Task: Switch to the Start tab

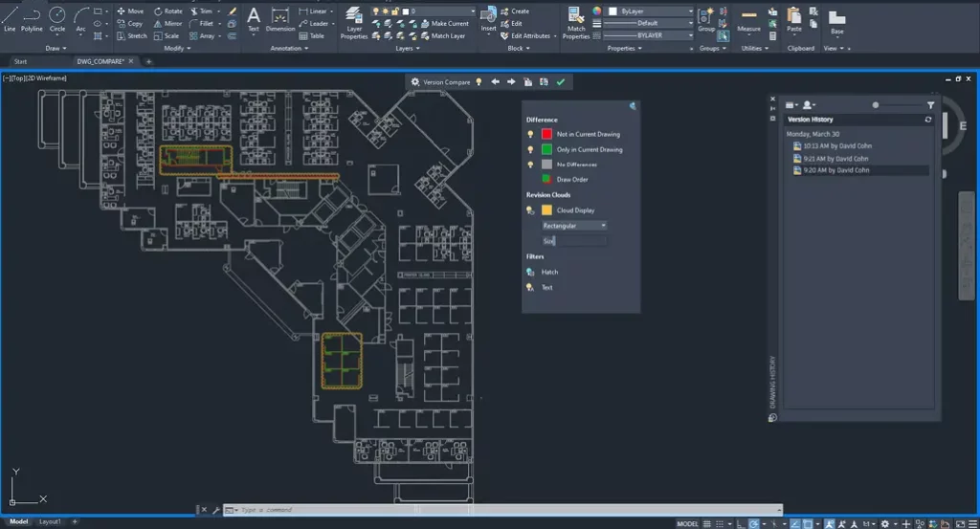Action: pyautogui.click(x=21, y=62)
